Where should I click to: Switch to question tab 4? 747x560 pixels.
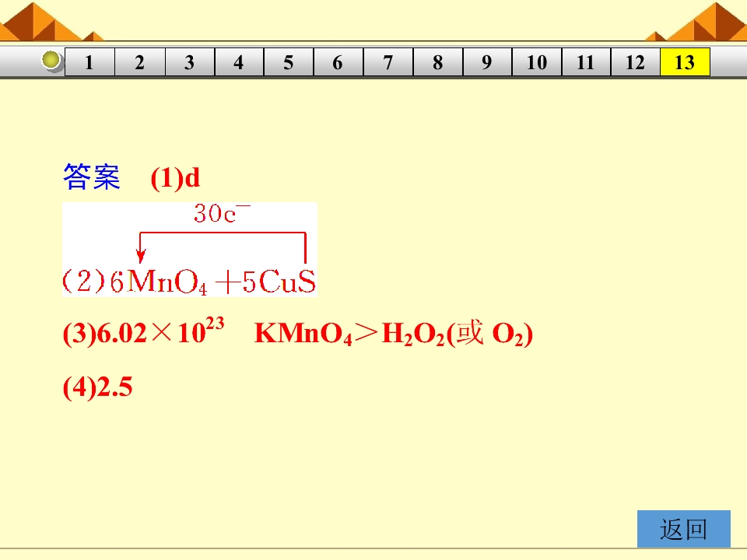(239, 62)
